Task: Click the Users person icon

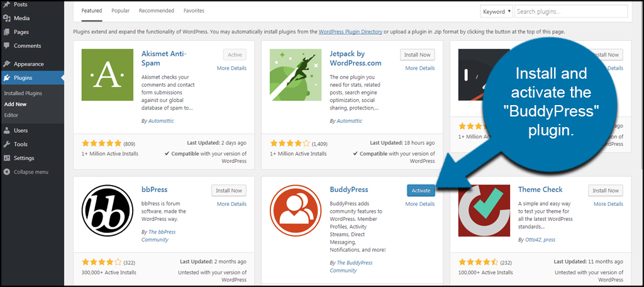Action: coord(6,130)
